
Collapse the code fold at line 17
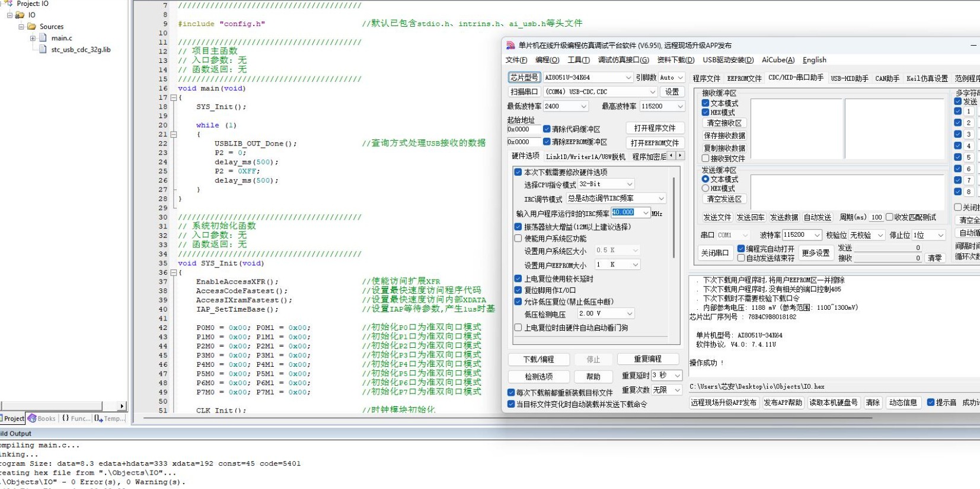coord(173,97)
